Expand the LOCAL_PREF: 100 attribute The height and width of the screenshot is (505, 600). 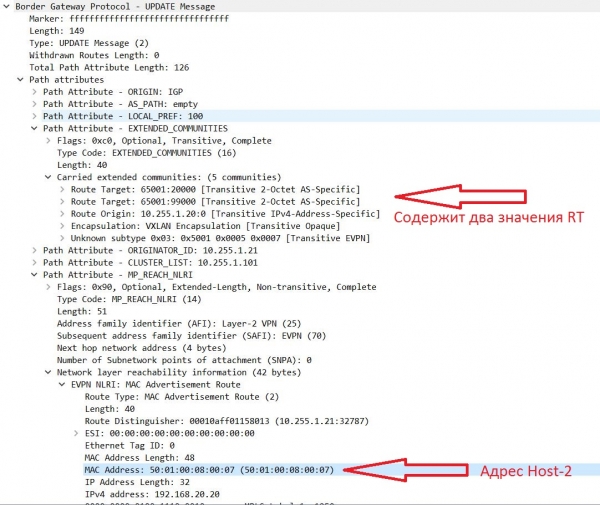pyautogui.click(x=35, y=116)
